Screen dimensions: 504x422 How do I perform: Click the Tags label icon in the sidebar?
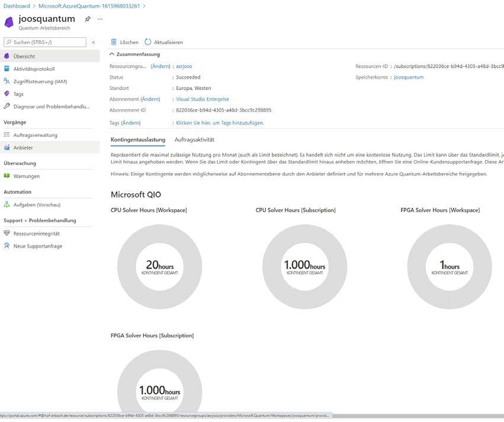coord(7,94)
